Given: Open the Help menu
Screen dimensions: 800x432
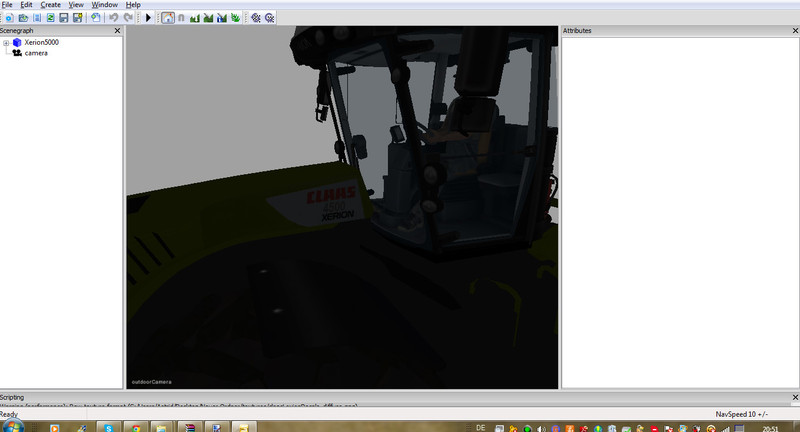Looking at the screenshot, I should [133, 5].
